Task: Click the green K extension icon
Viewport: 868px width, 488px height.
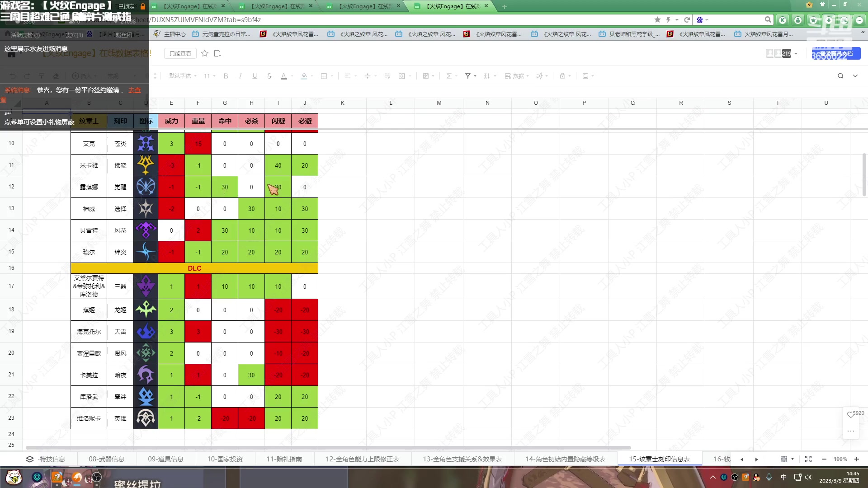Action: pos(783,20)
